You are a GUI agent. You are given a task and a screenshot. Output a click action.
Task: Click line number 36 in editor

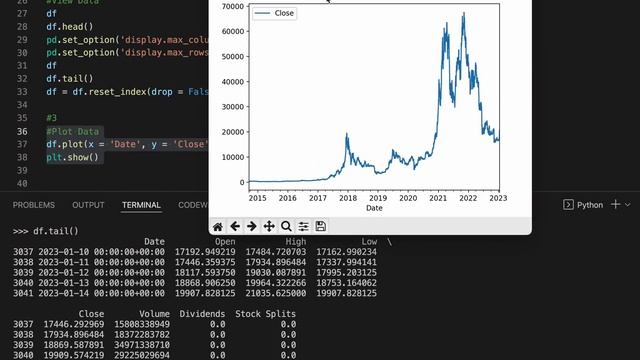tap(22, 131)
